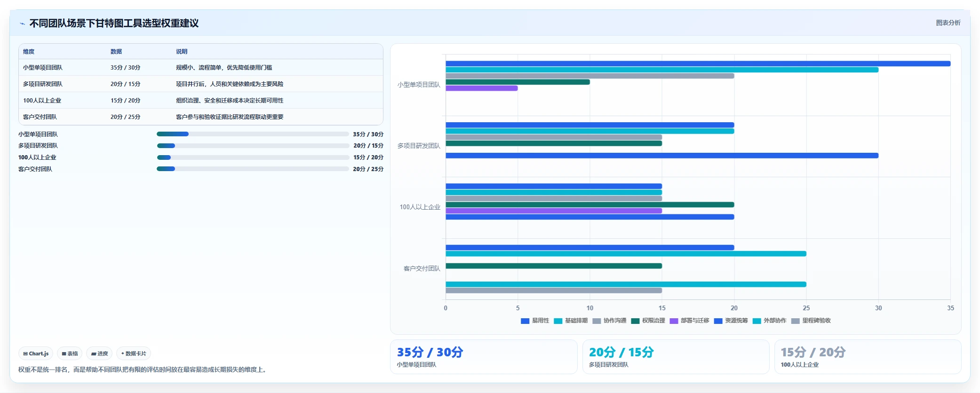
Task: Toggle the 外部协作 legend item
Action: [769, 321]
